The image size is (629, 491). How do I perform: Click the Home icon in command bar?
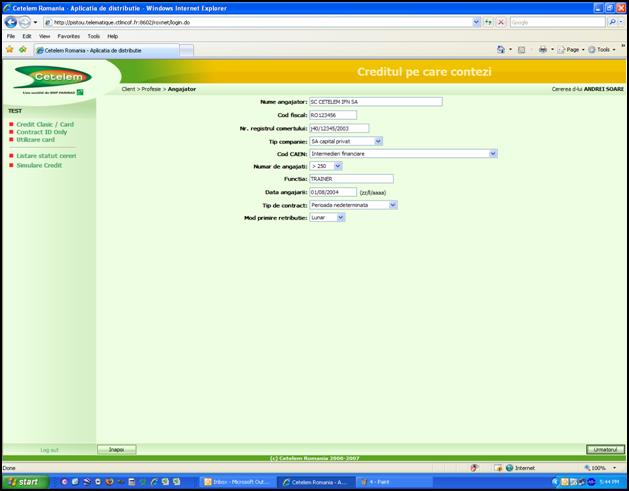click(501, 49)
